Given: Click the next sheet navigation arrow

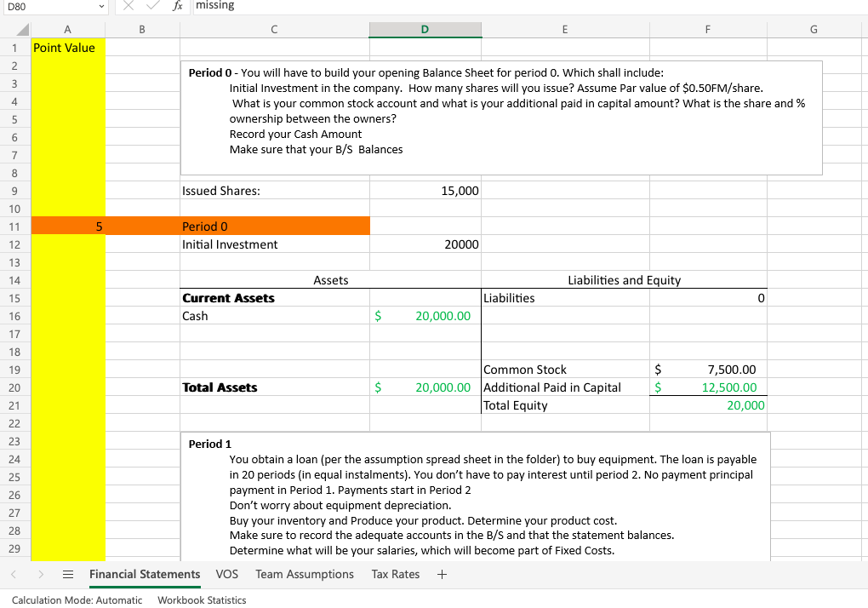Looking at the screenshot, I should [x=40, y=574].
